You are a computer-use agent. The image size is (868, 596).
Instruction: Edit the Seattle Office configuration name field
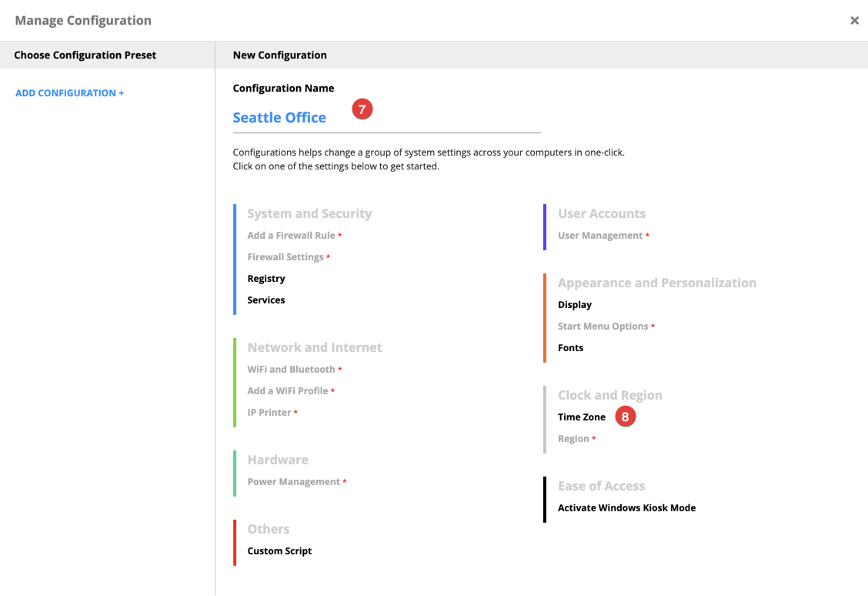pos(386,117)
